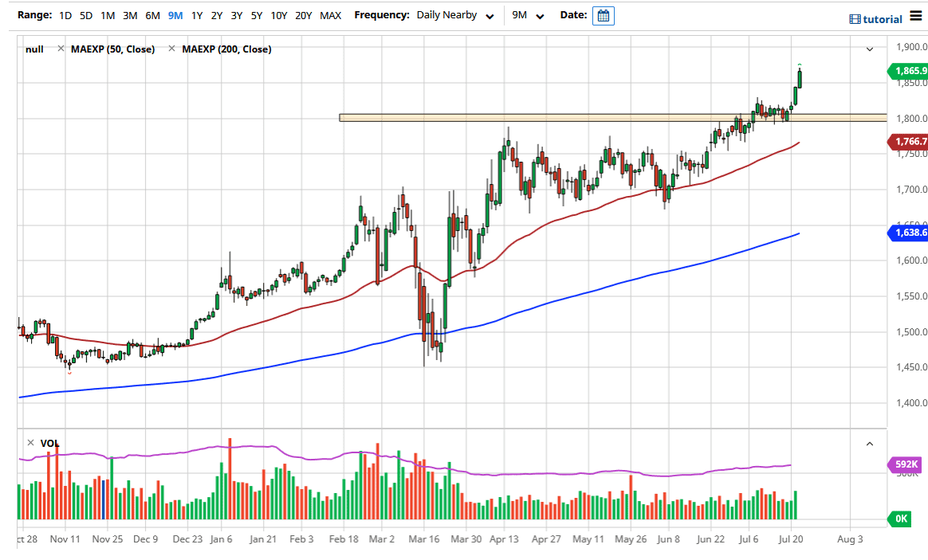Open the date picker calendar icon
The height and width of the screenshot is (560, 928).
pyautogui.click(x=604, y=16)
